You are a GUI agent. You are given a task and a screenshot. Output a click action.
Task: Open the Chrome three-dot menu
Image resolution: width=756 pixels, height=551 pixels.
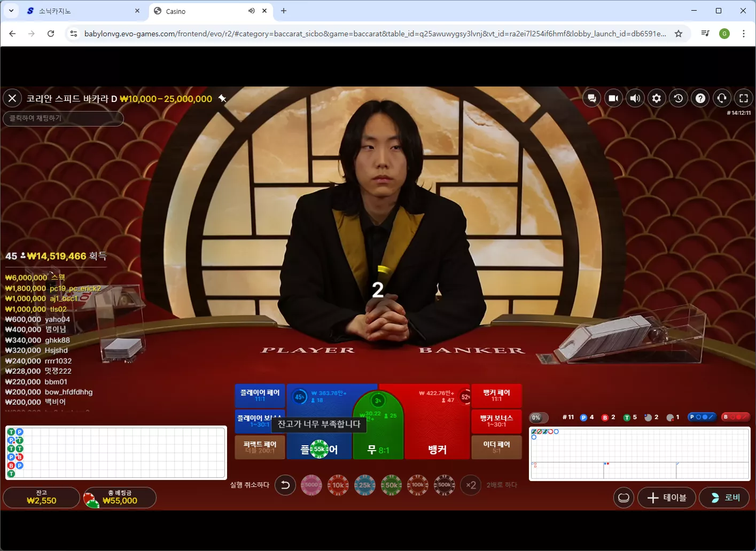(x=744, y=34)
